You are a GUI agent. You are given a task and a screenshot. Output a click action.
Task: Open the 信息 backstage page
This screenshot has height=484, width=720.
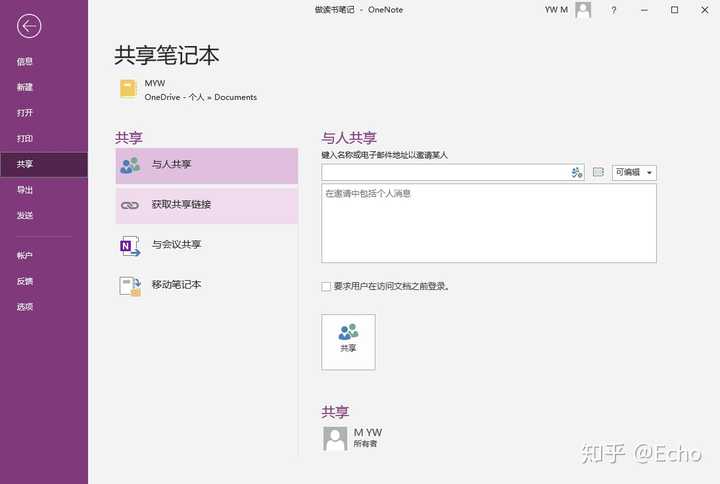25,62
